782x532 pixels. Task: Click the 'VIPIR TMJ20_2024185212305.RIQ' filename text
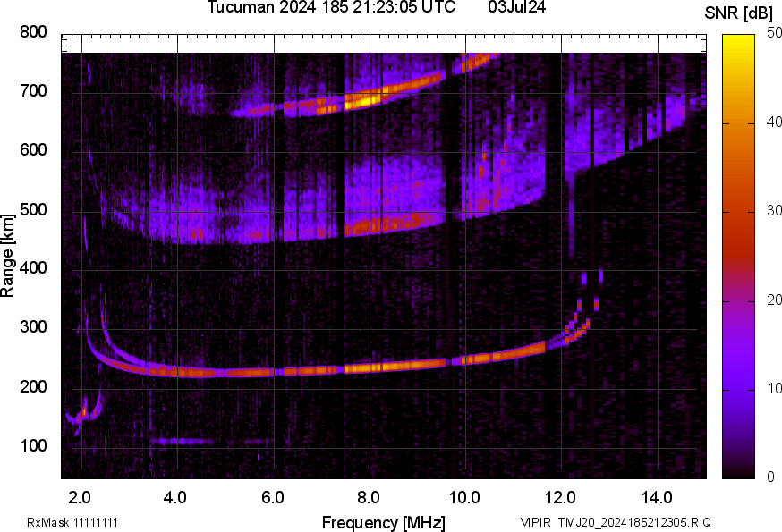(x=616, y=522)
